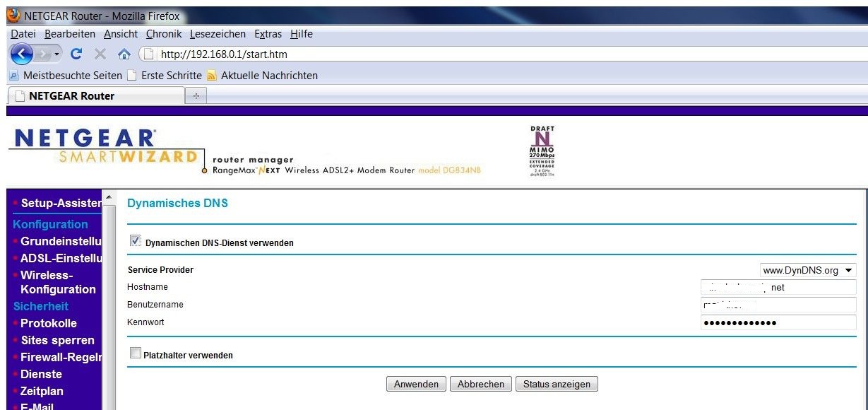This screenshot has width=868, height=410.
Task: Click the Meistbesuchte Seiten bookmark icon
Action: [14, 75]
